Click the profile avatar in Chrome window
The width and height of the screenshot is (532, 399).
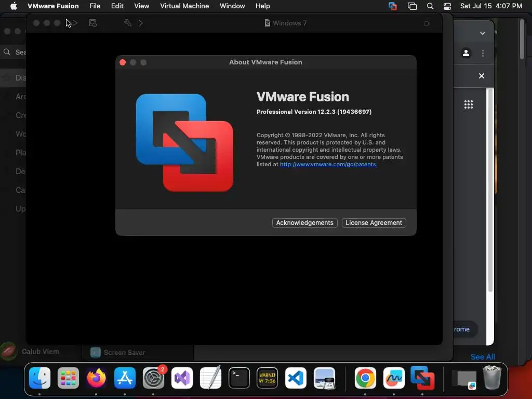(466, 54)
